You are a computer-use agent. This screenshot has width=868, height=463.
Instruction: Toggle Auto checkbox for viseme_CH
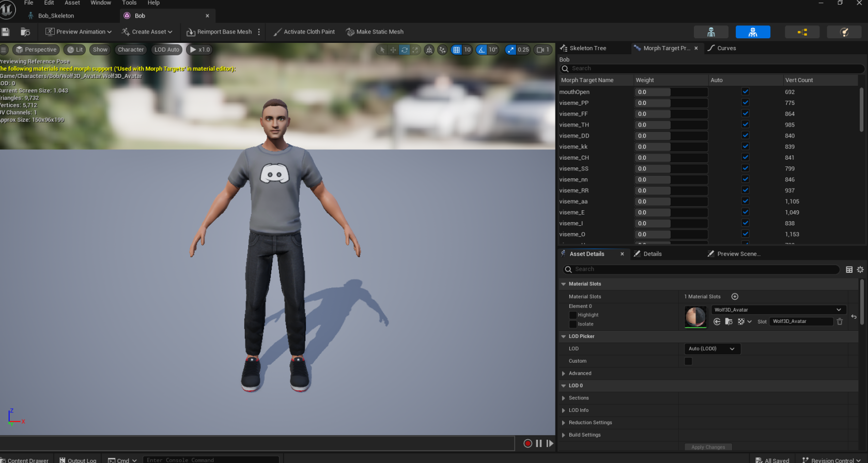(745, 157)
